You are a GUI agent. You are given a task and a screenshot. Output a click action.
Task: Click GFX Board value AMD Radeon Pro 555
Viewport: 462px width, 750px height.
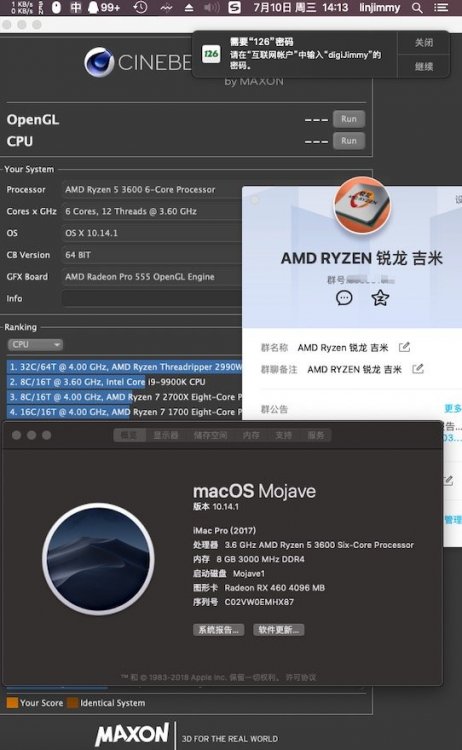point(140,276)
